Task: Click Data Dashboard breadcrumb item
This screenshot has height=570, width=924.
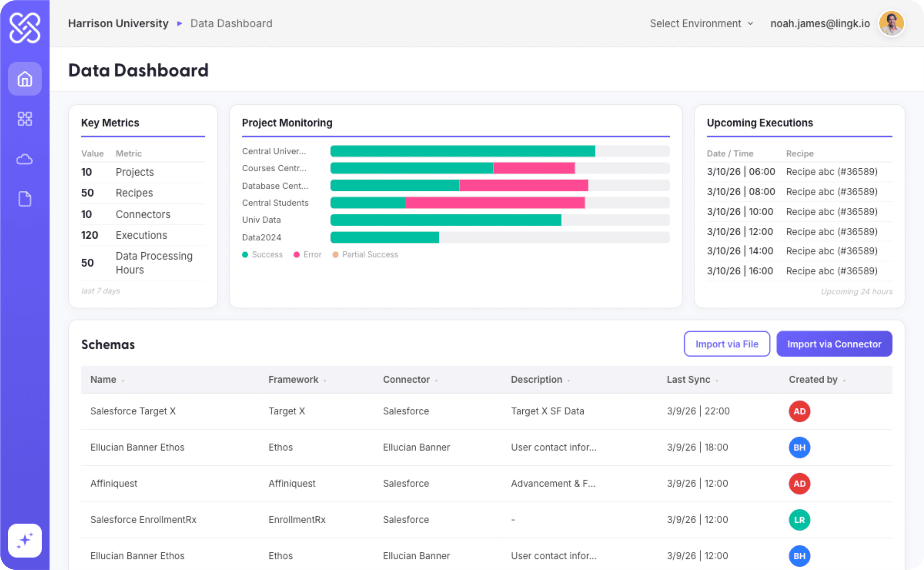Action: [231, 23]
